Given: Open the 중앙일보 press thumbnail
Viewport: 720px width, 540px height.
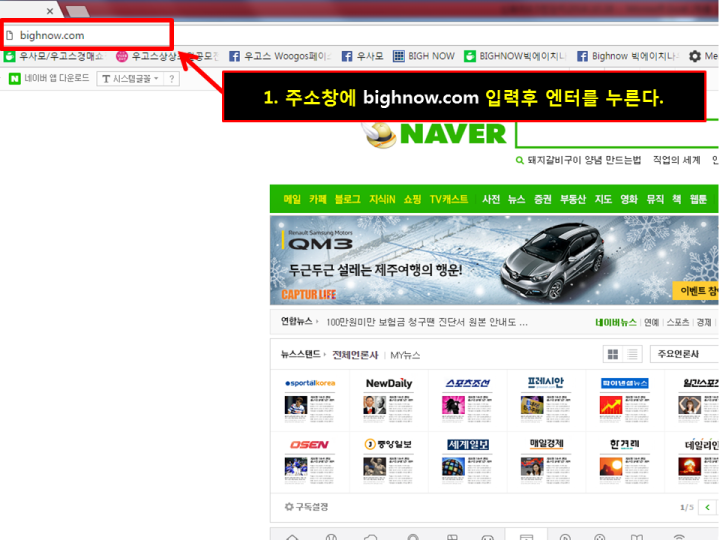Looking at the screenshot, I should click(x=388, y=461).
